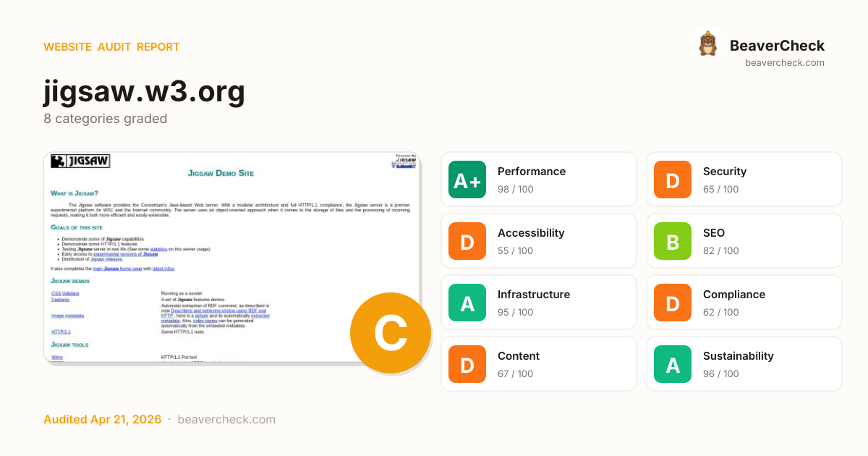Screen dimensions: 868x456
Task: Click the Performance category label
Action: point(531,172)
